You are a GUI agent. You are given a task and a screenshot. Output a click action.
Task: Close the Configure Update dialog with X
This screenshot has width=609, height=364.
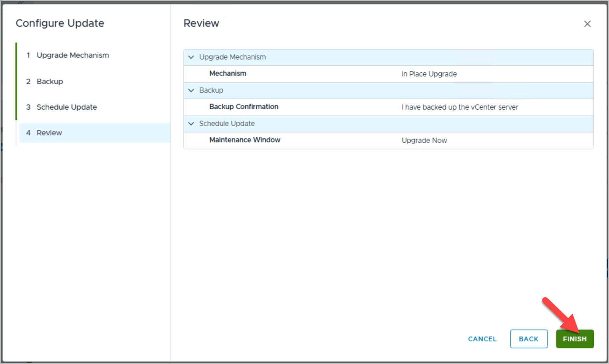pos(587,24)
